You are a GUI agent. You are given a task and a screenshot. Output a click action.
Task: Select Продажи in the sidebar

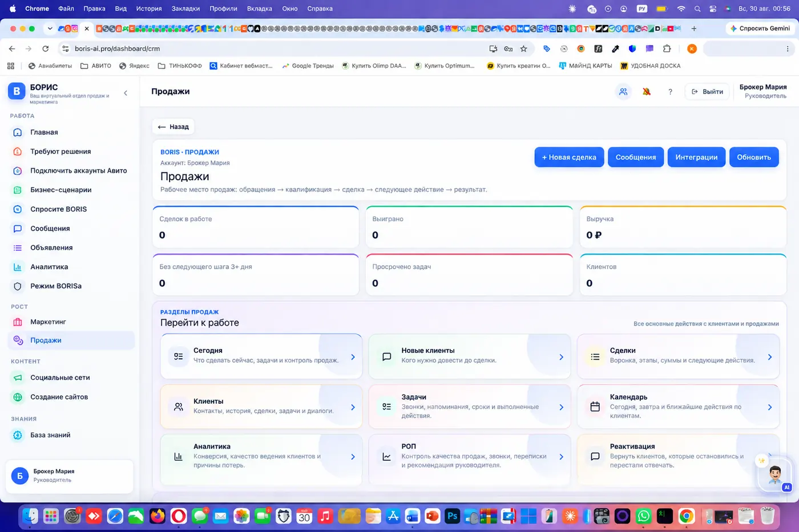click(x=71, y=340)
